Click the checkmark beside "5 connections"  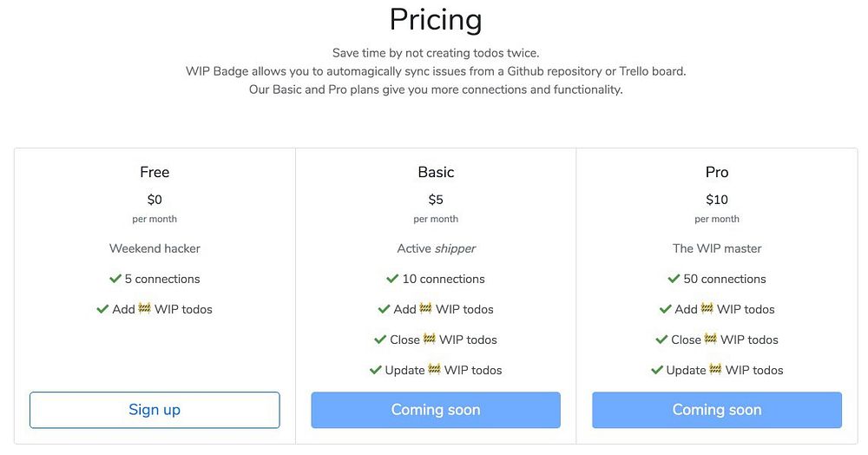point(115,279)
